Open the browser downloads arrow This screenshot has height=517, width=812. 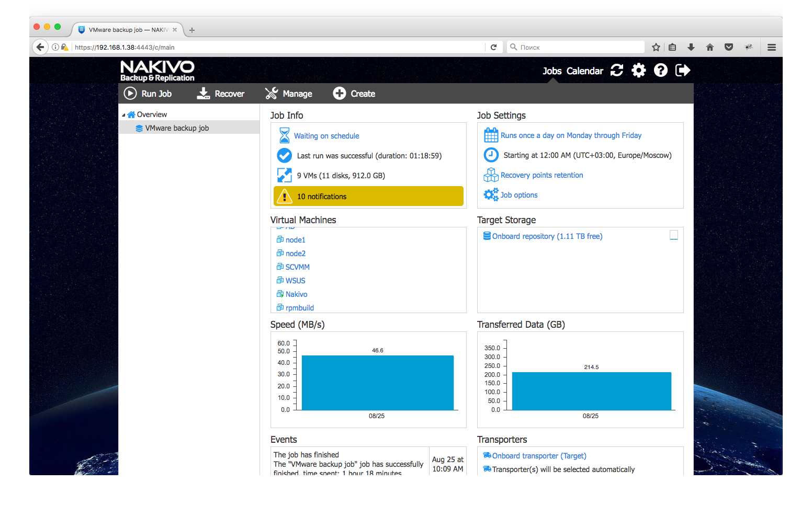tap(691, 47)
